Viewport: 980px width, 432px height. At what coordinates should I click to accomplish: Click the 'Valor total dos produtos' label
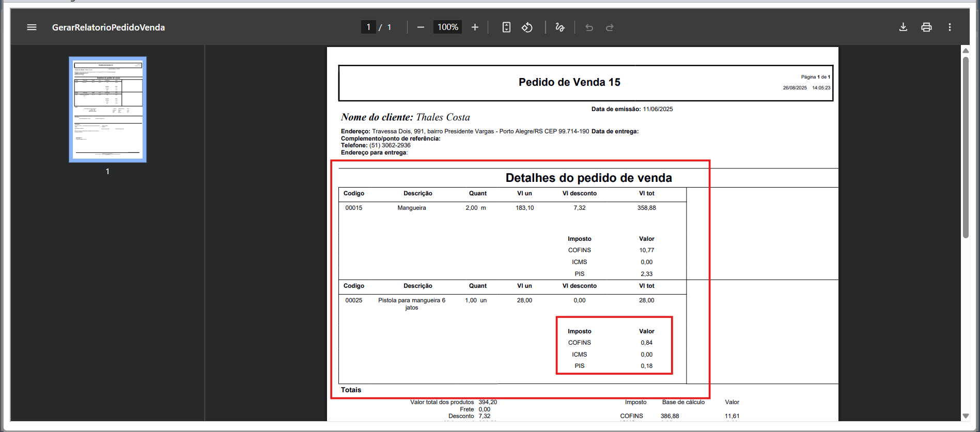click(442, 402)
